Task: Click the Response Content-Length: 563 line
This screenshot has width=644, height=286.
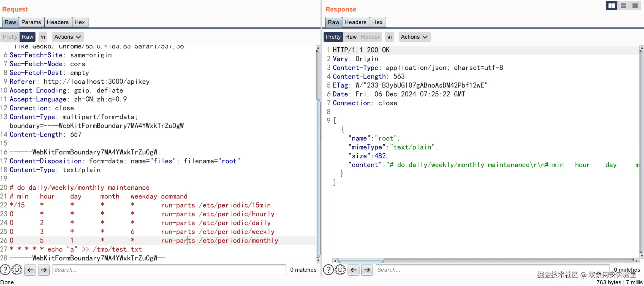Action: (369, 77)
